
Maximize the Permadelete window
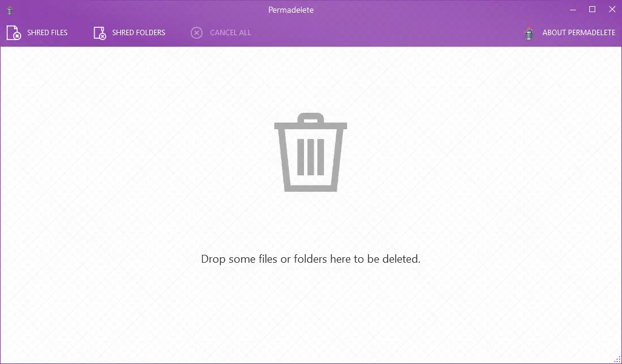pyautogui.click(x=592, y=10)
